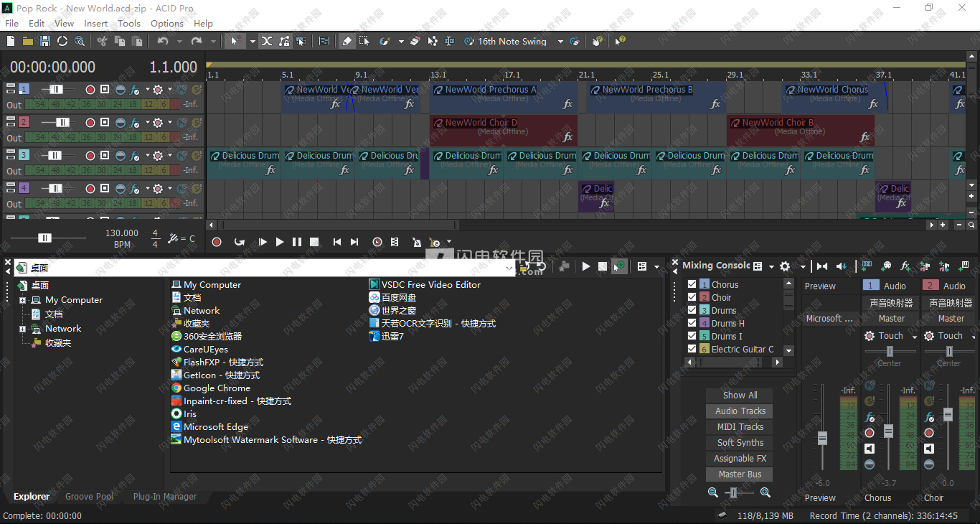Toggle input monitor on track 3
The image size is (980, 524).
105,156
